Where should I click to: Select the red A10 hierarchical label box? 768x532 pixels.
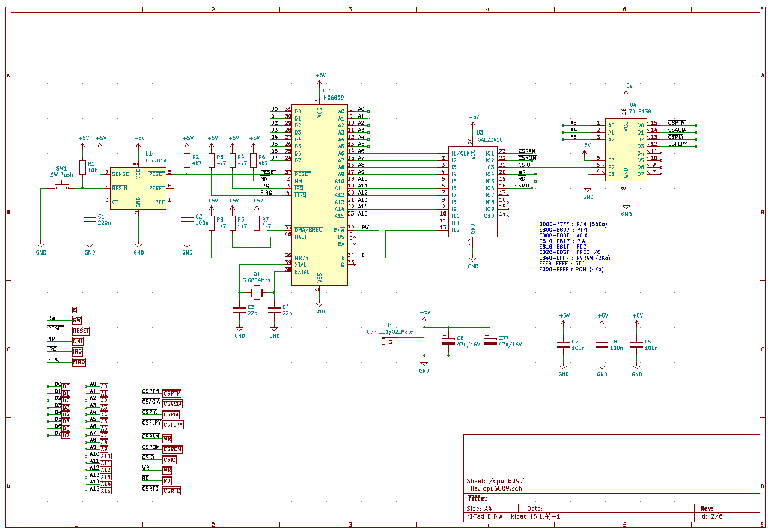coord(106,456)
